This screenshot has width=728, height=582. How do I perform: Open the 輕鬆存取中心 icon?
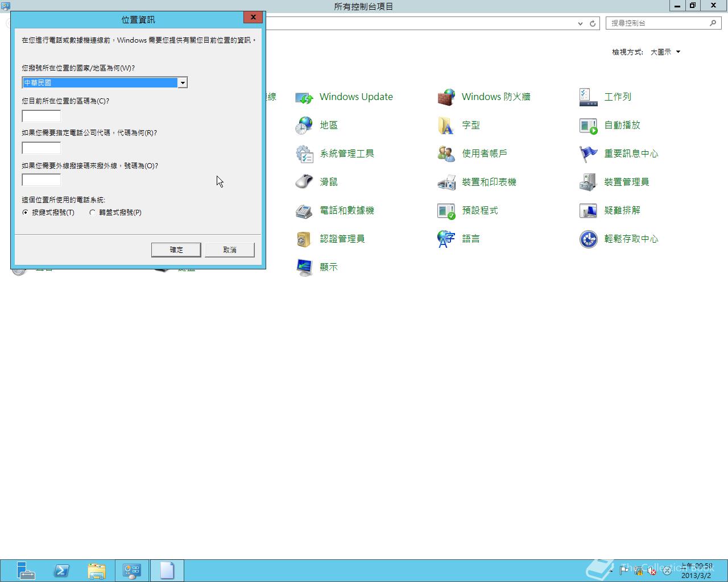coord(589,239)
